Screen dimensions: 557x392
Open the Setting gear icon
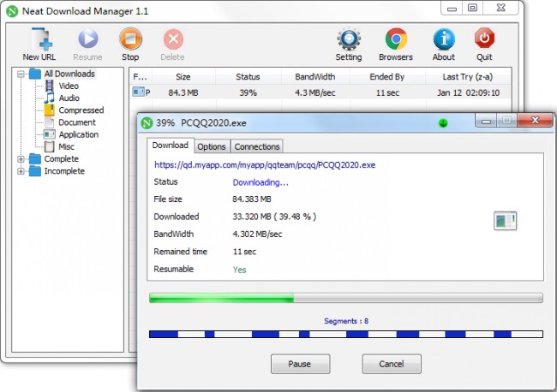coord(349,39)
